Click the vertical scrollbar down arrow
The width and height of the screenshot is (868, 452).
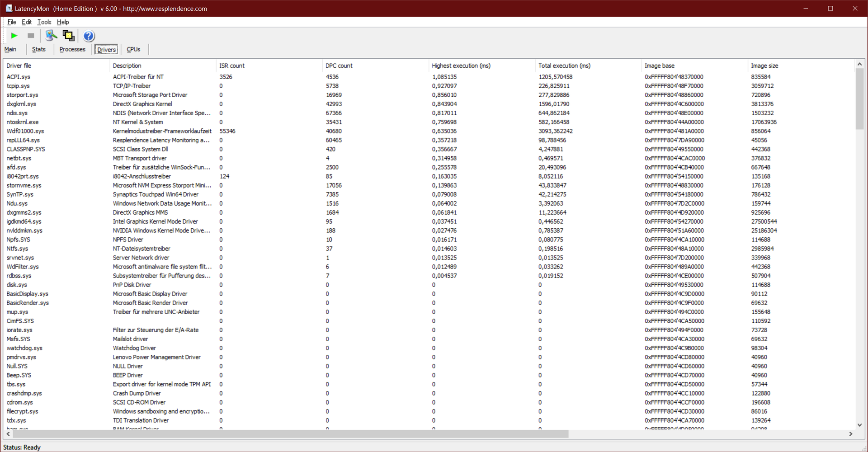point(859,425)
